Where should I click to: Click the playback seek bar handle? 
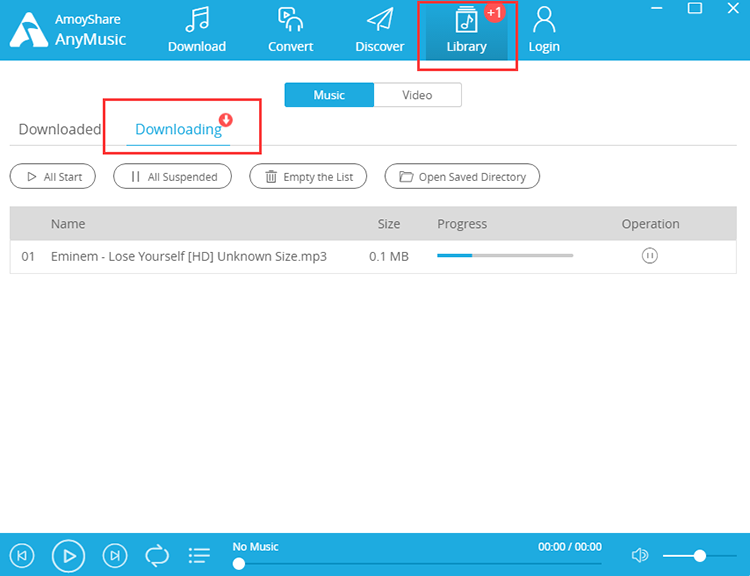239,564
